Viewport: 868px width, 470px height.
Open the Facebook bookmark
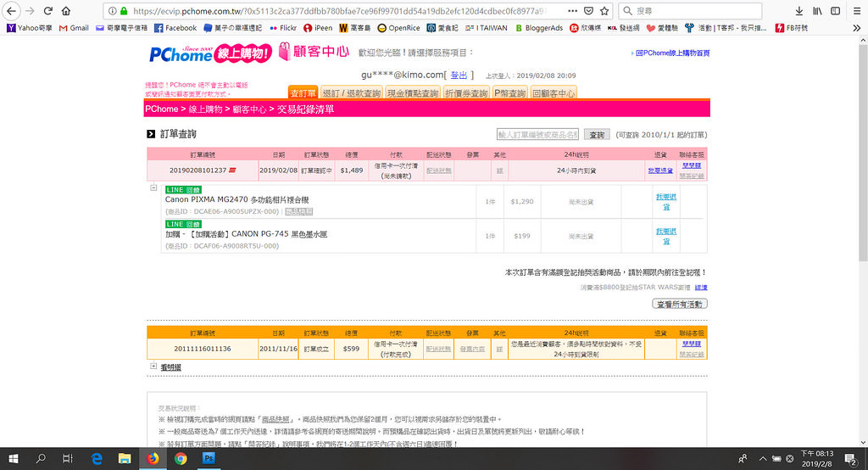click(x=175, y=28)
